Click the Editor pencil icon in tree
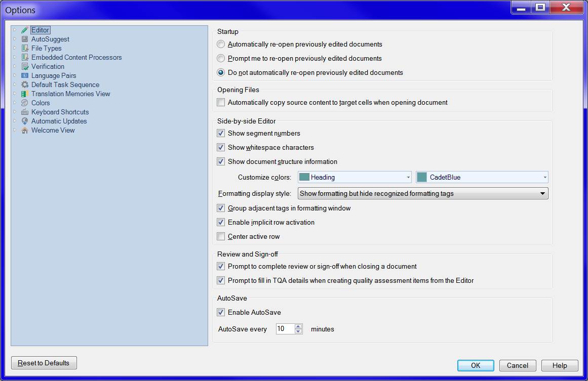 click(x=25, y=30)
